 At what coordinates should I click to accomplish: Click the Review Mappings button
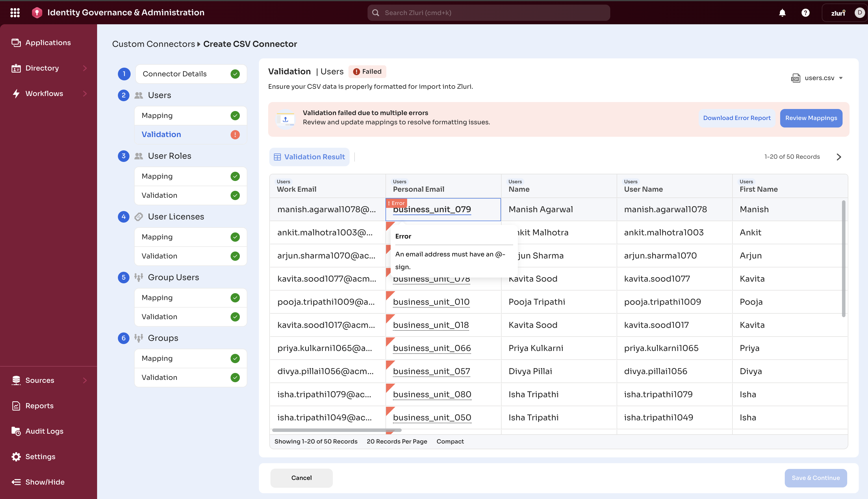coord(811,118)
